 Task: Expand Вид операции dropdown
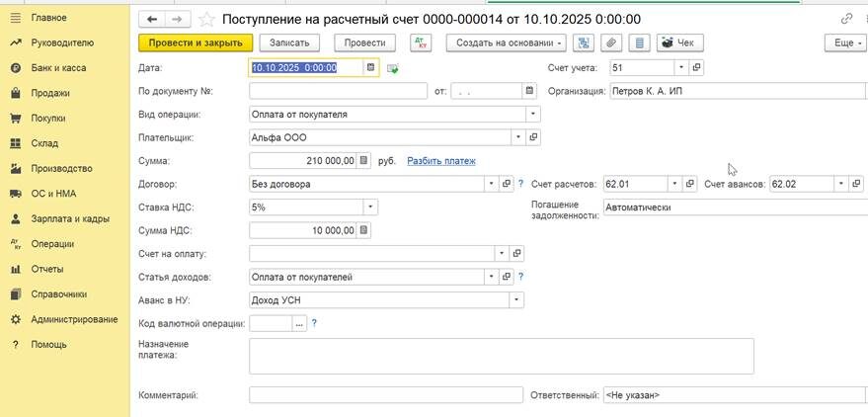click(x=533, y=114)
